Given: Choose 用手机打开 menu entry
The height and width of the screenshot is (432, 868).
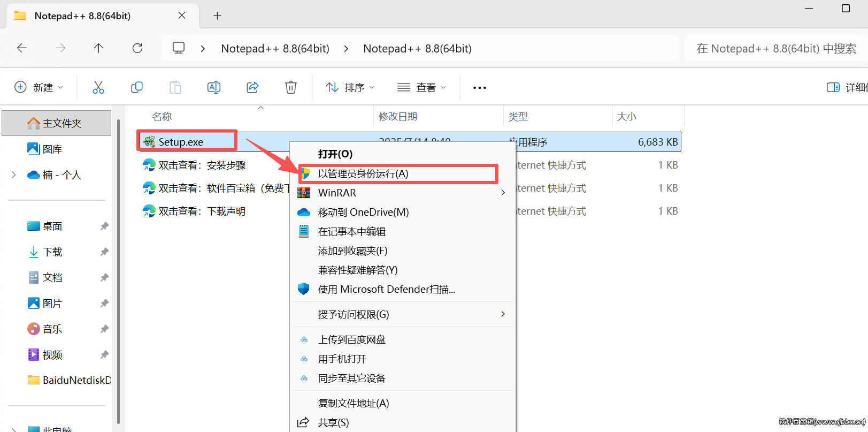Looking at the screenshot, I should click(x=403, y=359).
